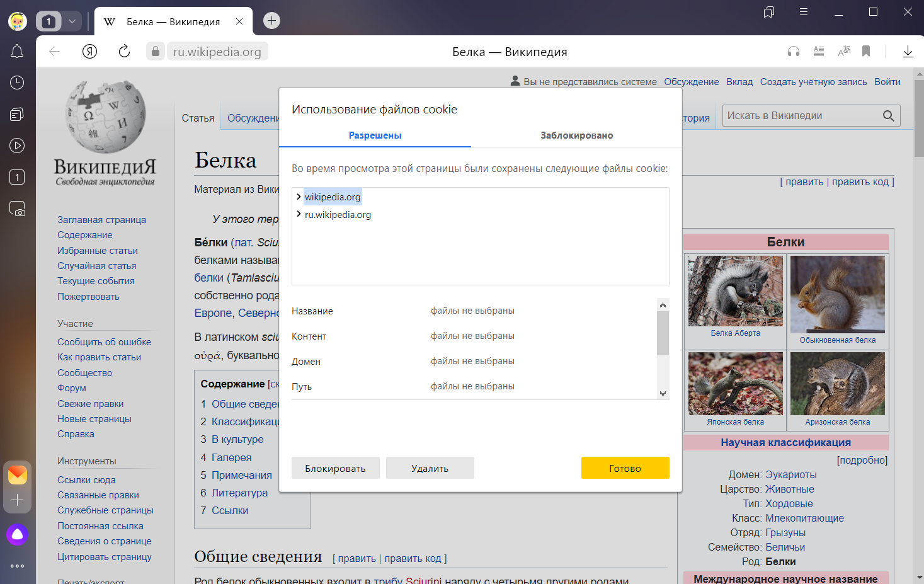924x584 pixels.
Task: Open the tab counter showing 1
Action: click(x=48, y=21)
